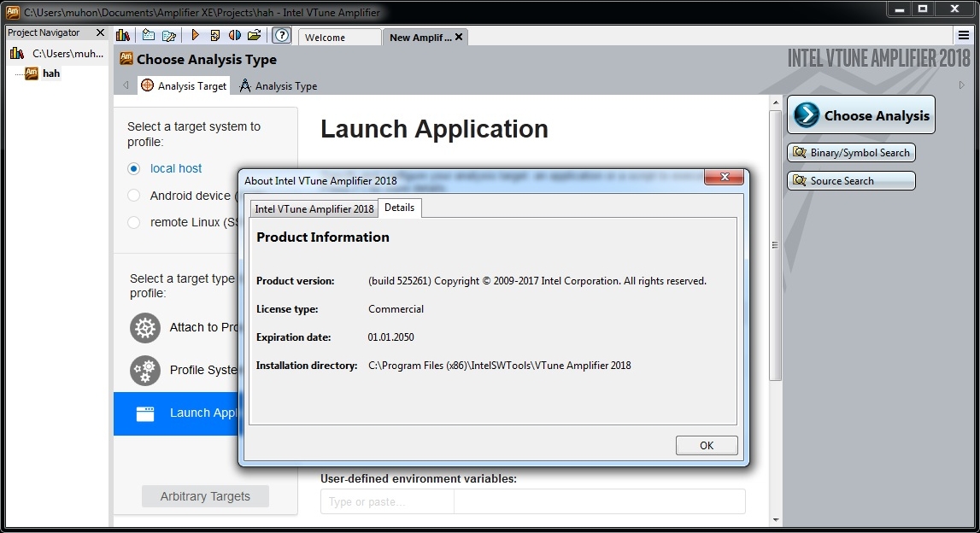Image resolution: width=980 pixels, height=533 pixels.
Task: Choose the Launch Application target type
Action: pos(176,413)
